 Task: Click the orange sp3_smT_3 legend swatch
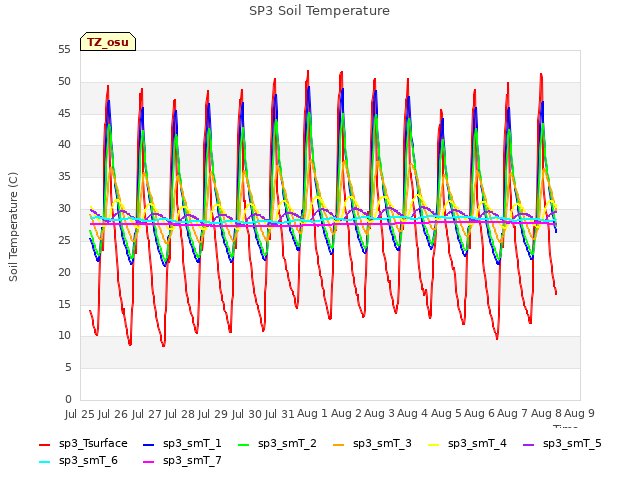(x=338, y=444)
